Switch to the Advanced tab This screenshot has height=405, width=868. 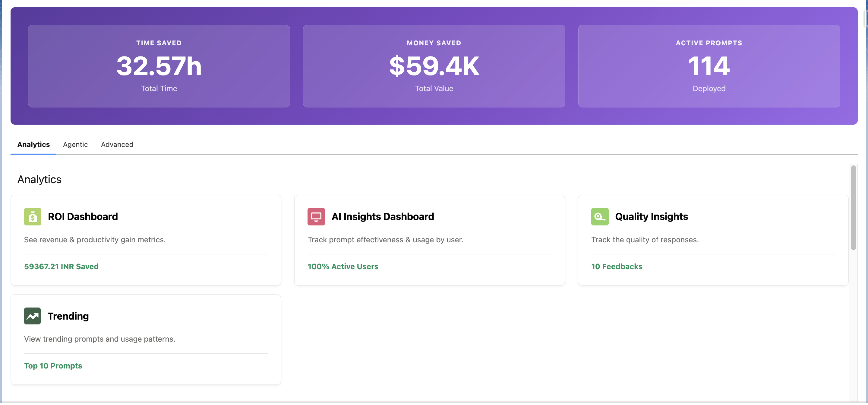[117, 144]
